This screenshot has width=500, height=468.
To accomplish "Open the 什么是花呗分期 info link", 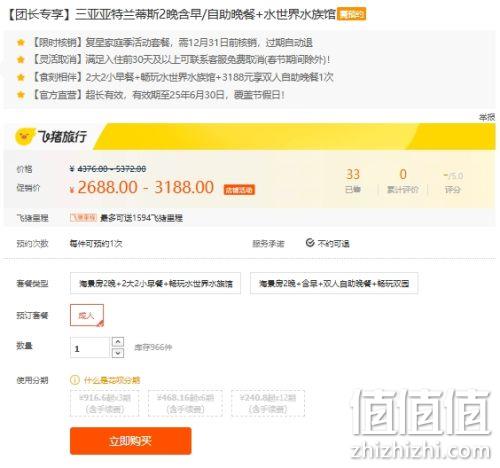I will point(112,380).
